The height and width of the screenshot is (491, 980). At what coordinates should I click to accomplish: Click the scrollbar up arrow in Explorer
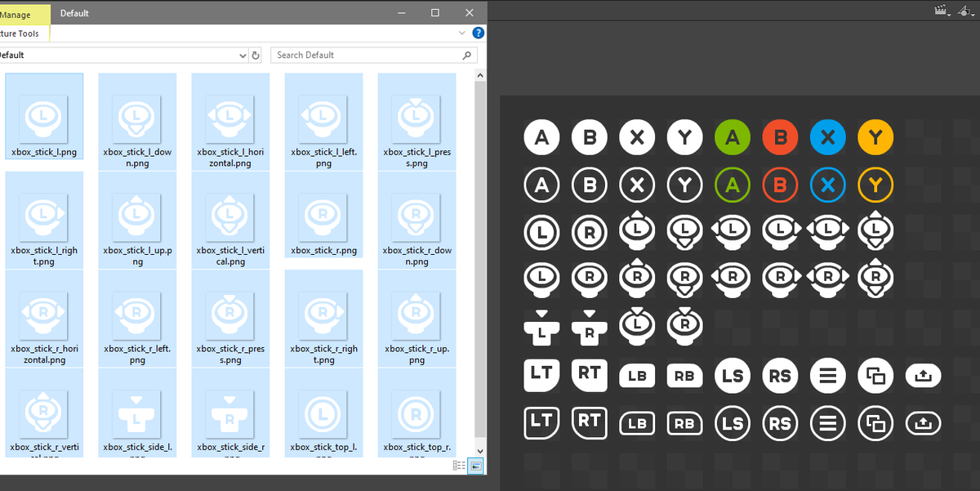[480, 75]
